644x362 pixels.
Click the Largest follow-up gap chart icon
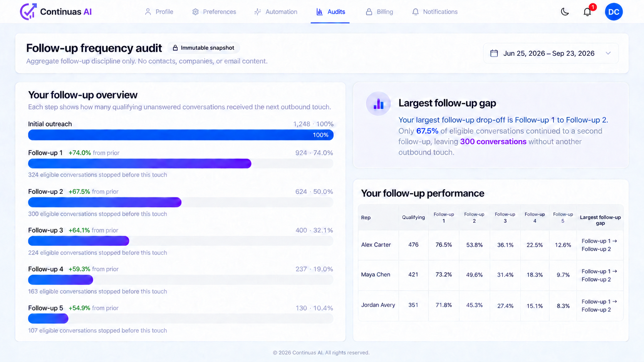coord(378,103)
